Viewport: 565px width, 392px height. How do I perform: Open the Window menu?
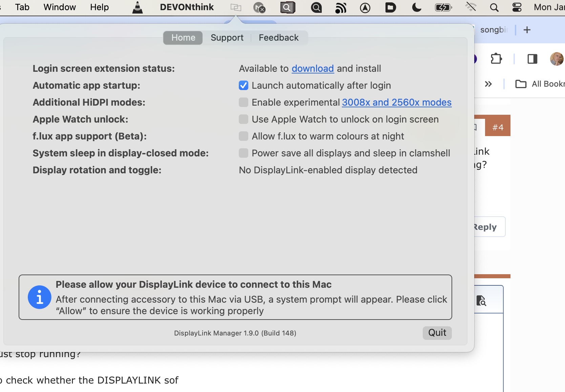click(60, 7)
